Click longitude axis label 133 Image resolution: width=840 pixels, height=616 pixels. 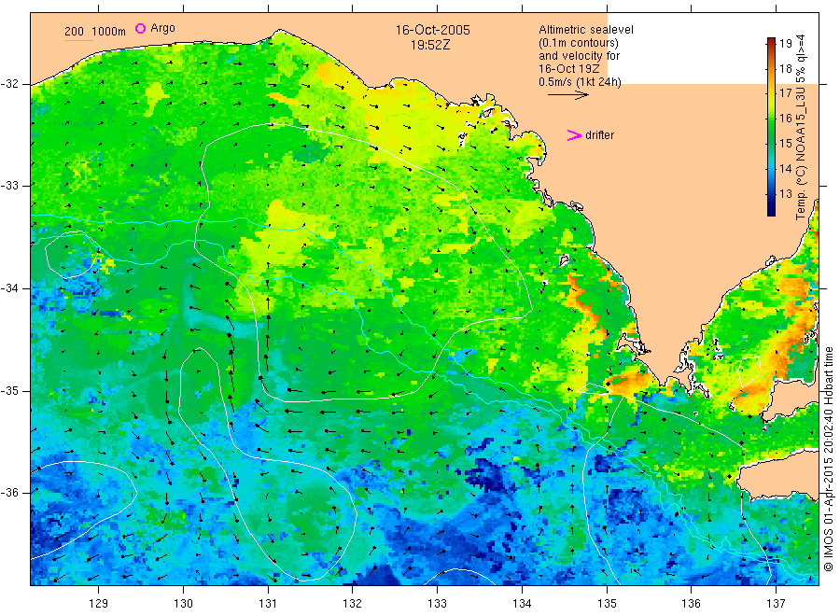[x=437, y=603]
